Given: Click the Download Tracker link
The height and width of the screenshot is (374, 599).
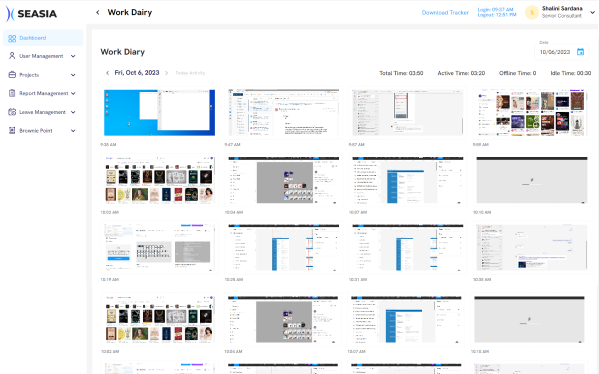Looking at the screenshot, I should click(445, 13).
